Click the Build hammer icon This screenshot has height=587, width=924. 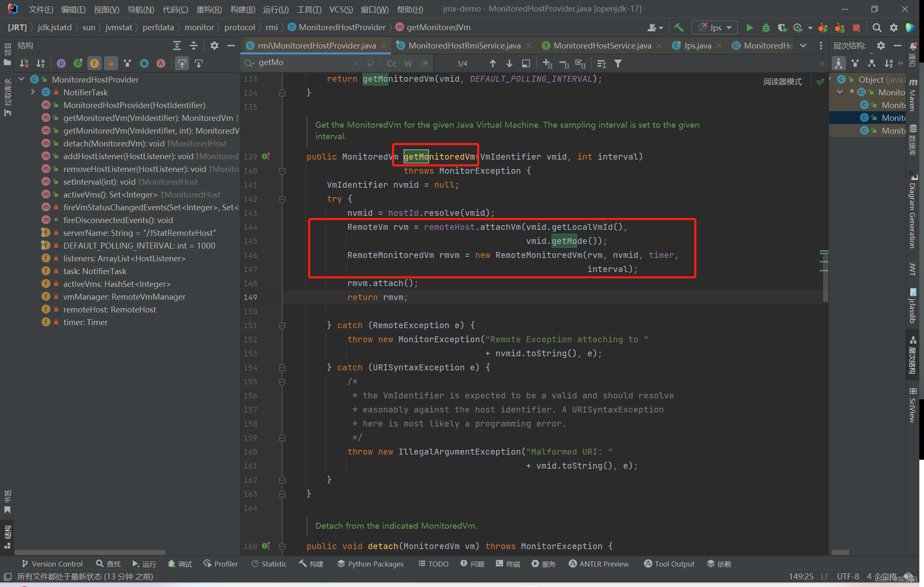(679, 28)
